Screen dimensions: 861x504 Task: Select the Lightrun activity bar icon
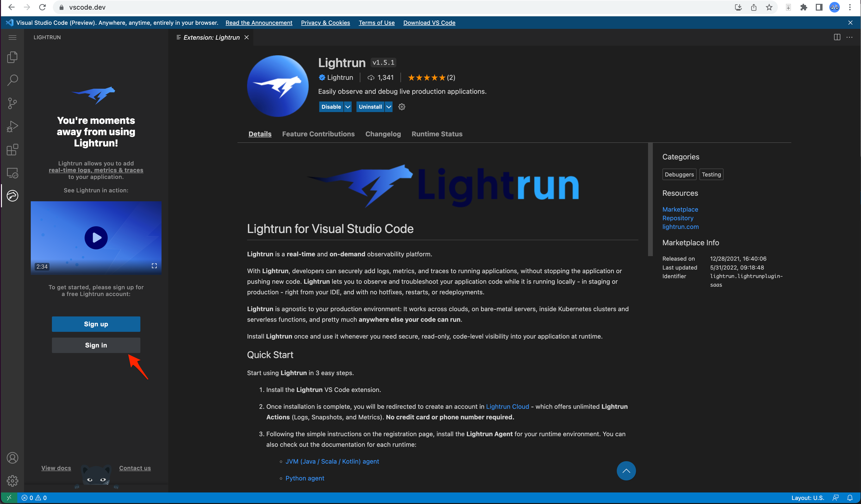(x=12, y=196)
